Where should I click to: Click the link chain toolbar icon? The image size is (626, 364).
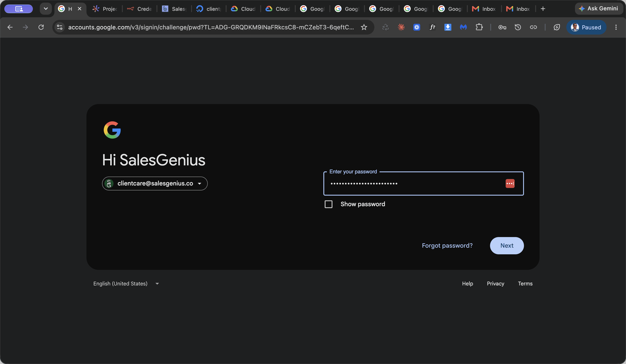coord(533,27)
